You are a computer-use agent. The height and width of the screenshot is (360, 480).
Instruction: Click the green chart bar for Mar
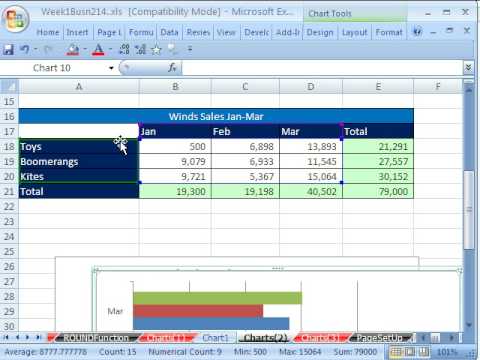tap(217, 298)
